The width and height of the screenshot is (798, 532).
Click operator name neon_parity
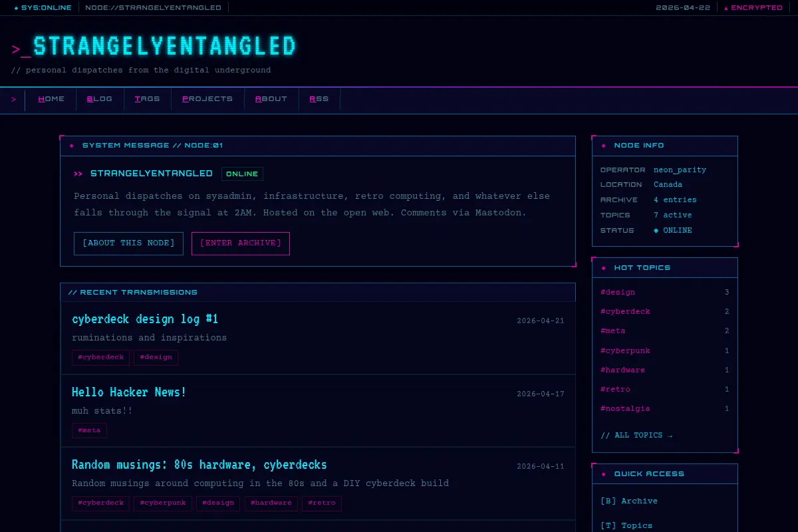pyautogui.click(x=680, y=170)
